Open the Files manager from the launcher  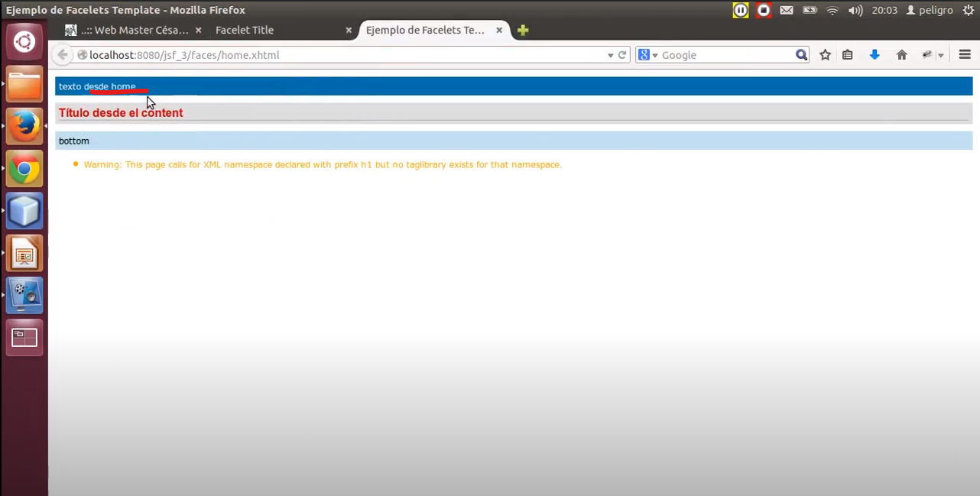point(24,84)
